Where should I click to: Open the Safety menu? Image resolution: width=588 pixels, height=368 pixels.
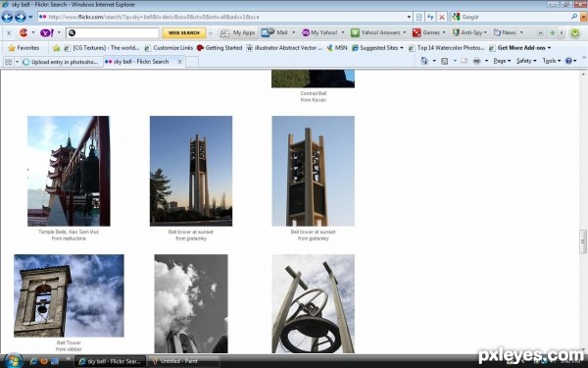tap(525, 61)
